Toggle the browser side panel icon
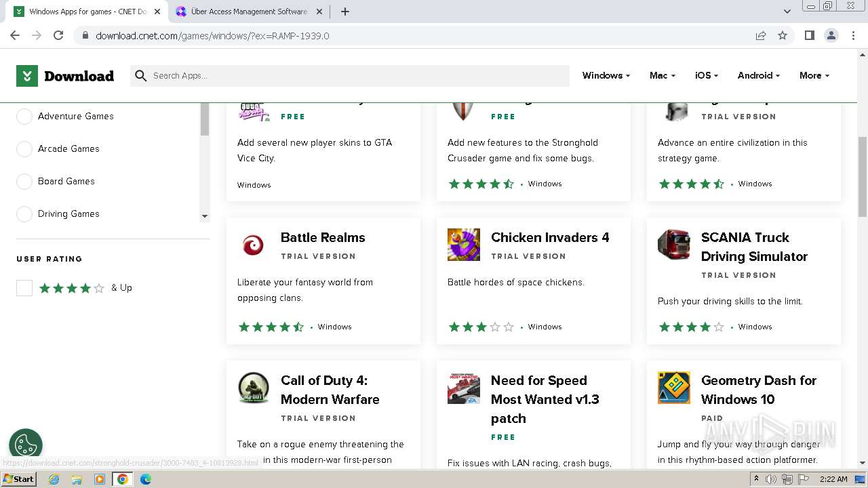Image resolution: width=868 pixels, height=488 pixels. coord(809,35)
